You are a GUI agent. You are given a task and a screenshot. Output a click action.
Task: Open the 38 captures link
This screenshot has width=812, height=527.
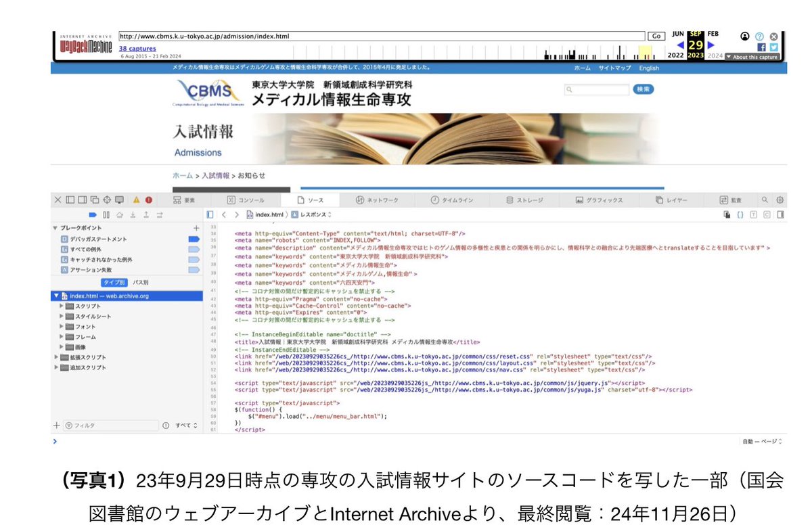click(x=137, y=49)
